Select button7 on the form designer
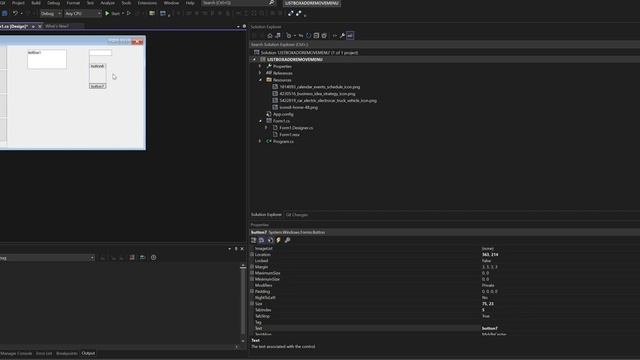 (x=98, y=86)
